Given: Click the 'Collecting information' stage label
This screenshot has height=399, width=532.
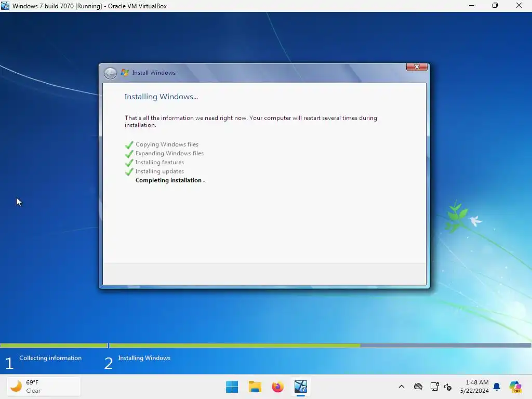Looking at the screenshot, I should [x=50, y=358].
